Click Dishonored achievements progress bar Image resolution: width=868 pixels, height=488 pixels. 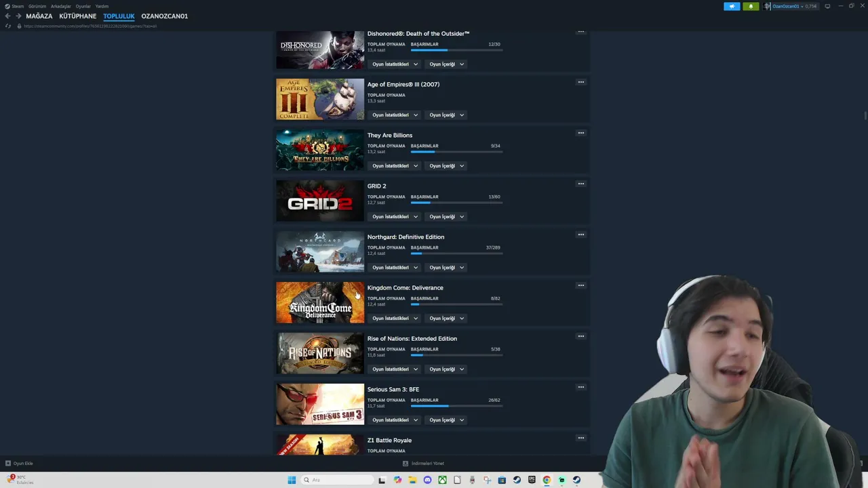[x=456, y=50]
